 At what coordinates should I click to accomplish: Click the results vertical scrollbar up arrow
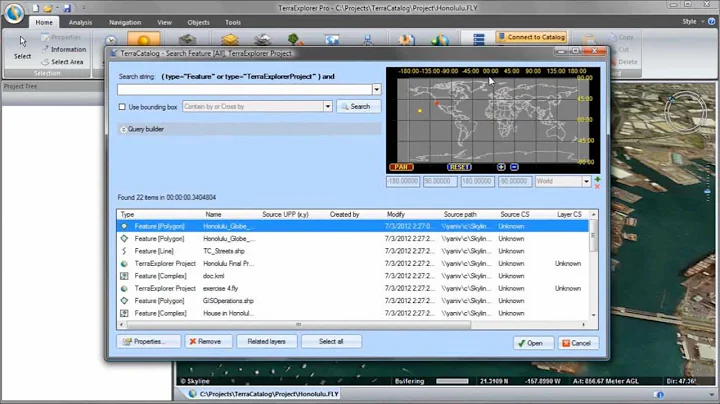coord(594,214)
